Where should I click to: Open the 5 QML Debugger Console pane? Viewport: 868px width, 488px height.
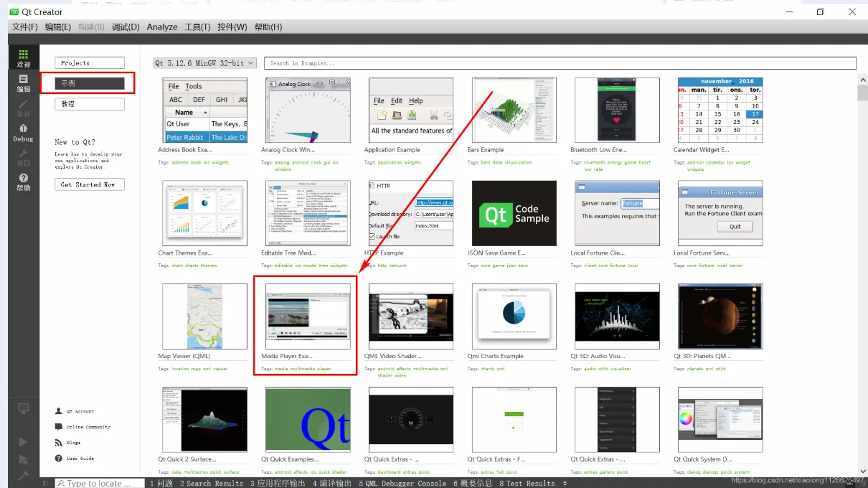click(402, 483)
